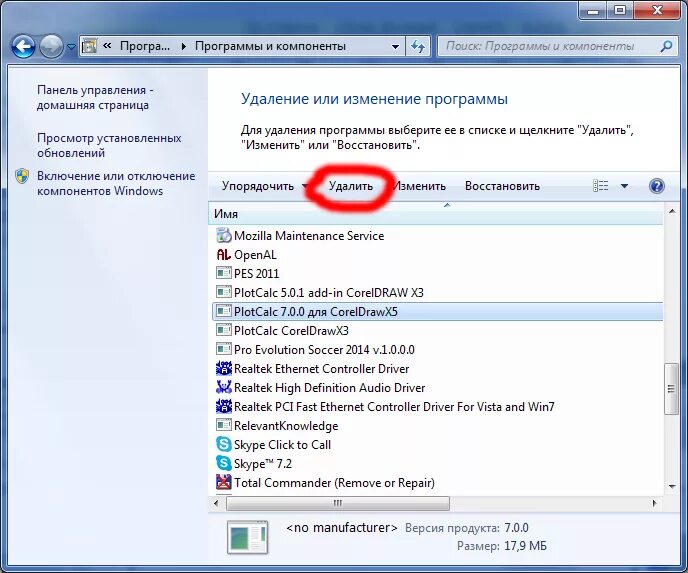Click horizontal scrollbar right arrow
Viewport: 688px width, 573px height.
[x=655, y=503]
